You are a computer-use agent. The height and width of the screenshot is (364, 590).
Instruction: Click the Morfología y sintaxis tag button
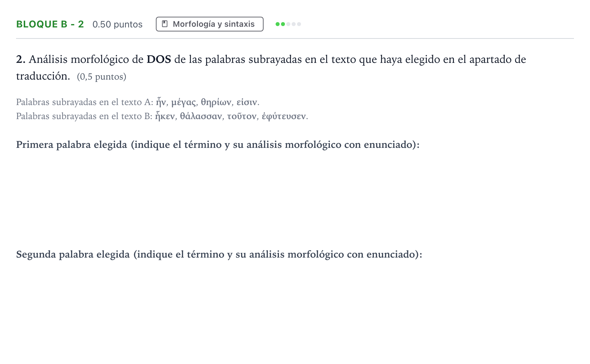[209, 24]
